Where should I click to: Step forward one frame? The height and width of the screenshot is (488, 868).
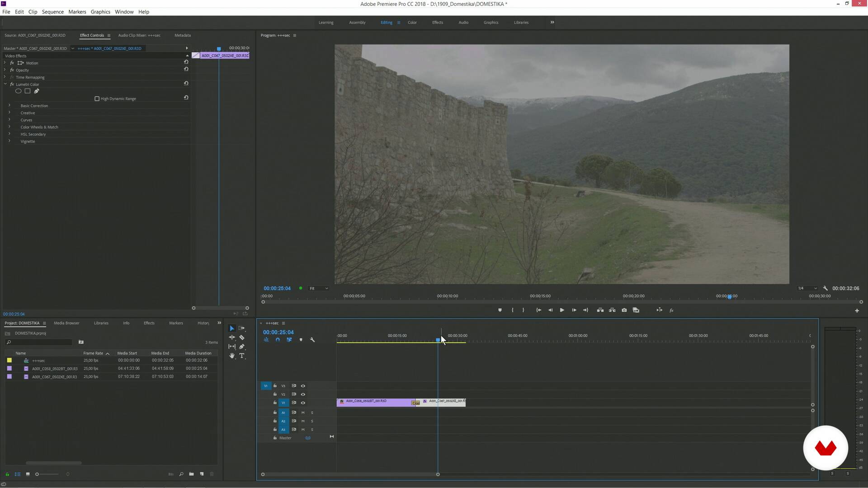pos(574,310)
